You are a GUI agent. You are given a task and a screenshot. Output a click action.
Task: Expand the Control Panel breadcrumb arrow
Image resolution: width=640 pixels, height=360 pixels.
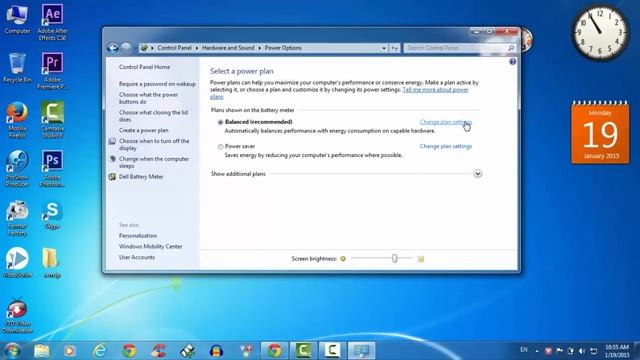tap(197, 48)
